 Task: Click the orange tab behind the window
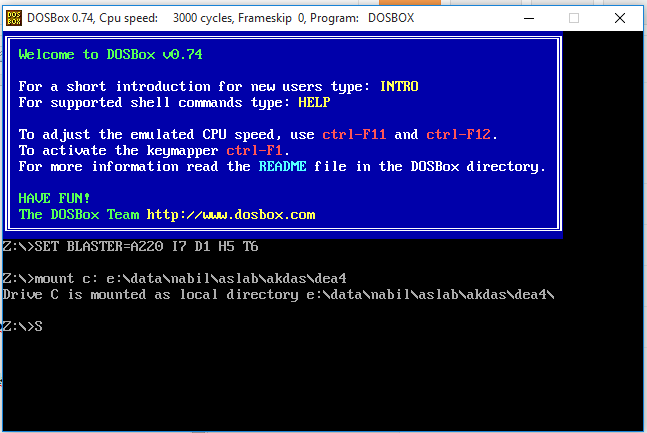click(410, 2)
